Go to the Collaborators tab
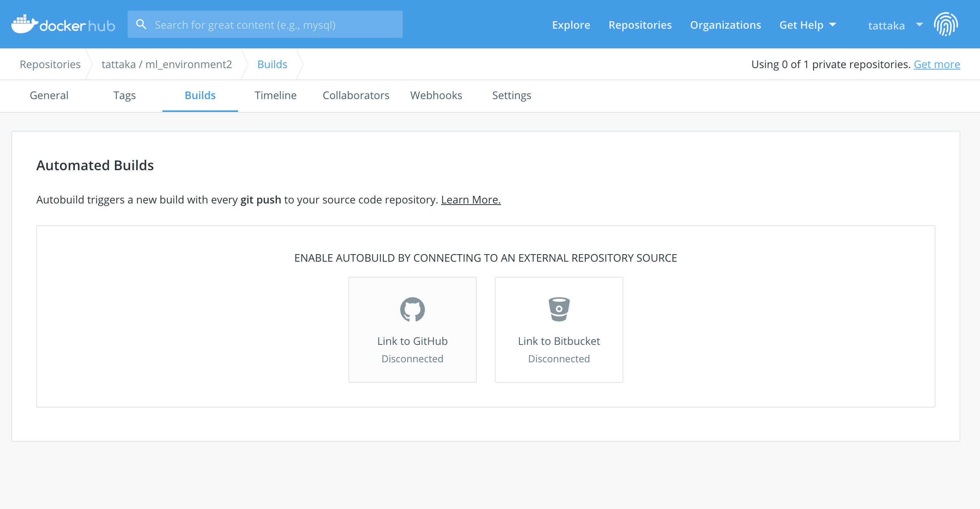The image size is (980, 509). point(356,95)
